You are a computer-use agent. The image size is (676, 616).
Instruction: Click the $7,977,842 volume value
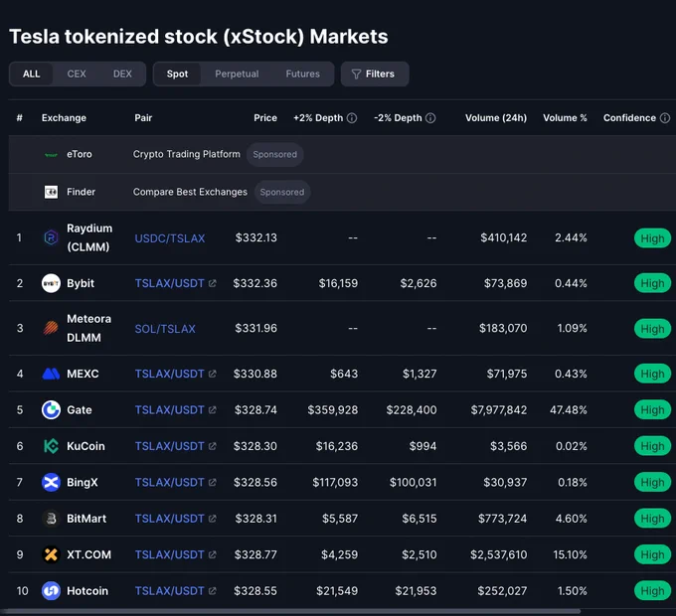499,410
